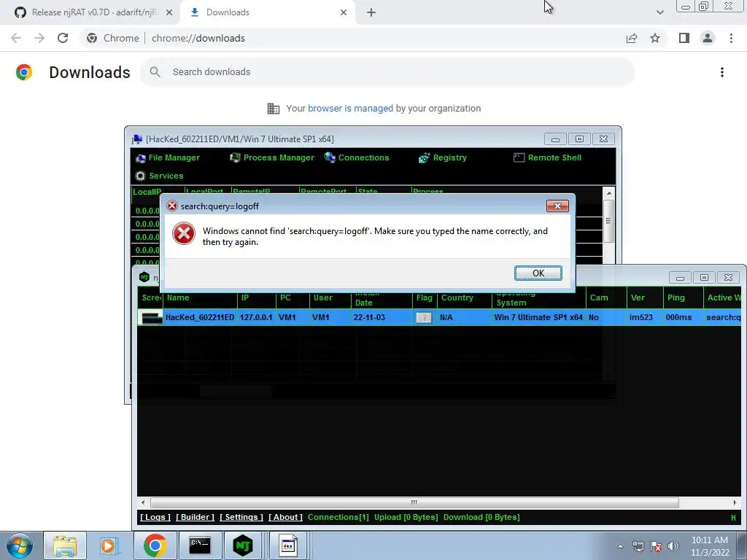Close the search:query=logoff error dialog
Image resolution: width=747 pixels, height=560 pixels.
557,206
